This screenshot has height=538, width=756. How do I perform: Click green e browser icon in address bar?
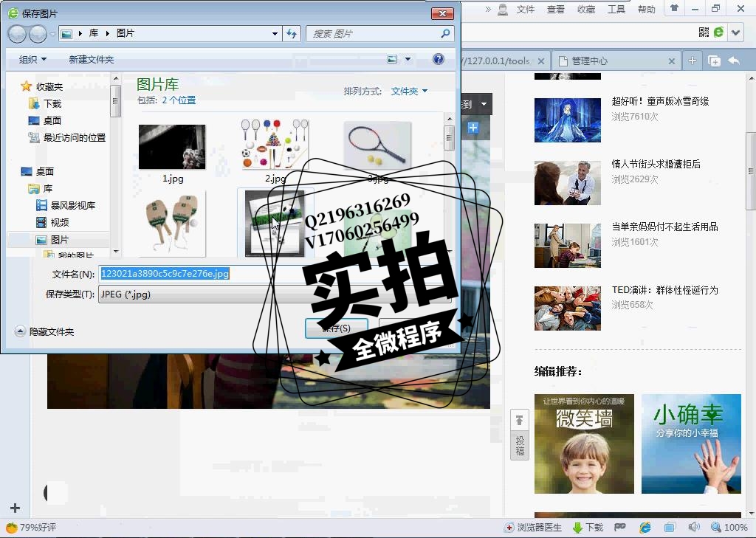(719, 32)
